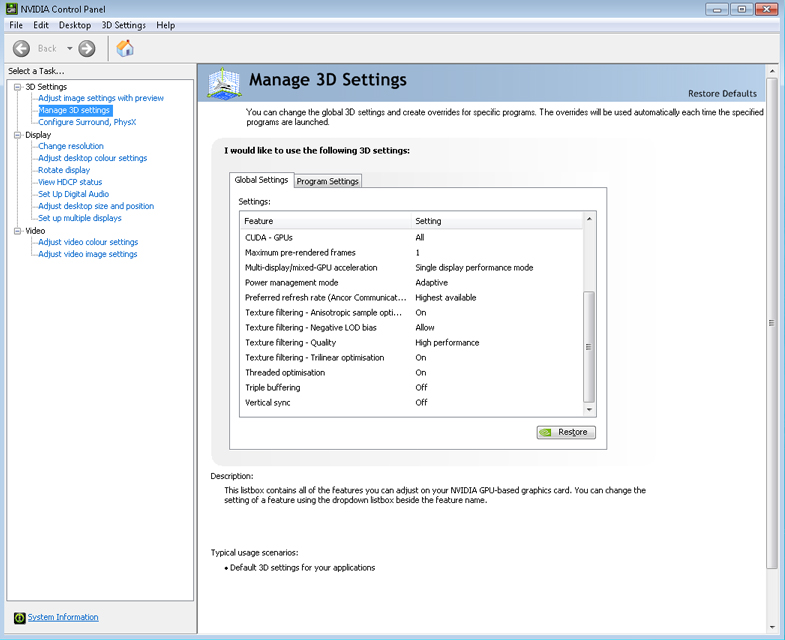The width and height of the screenshot is (785, 640).
Task: Click the Adaptive power mode value
Action: 432,282
